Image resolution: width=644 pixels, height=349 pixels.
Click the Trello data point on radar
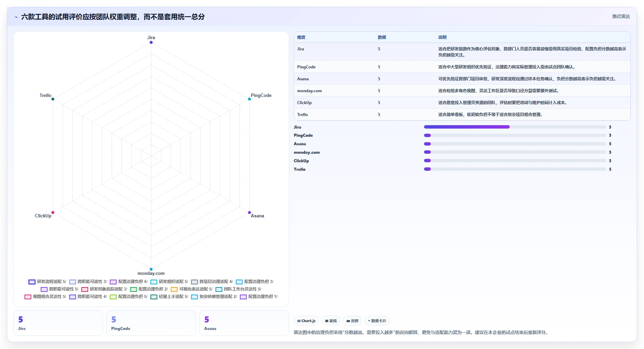coord(53,99)
